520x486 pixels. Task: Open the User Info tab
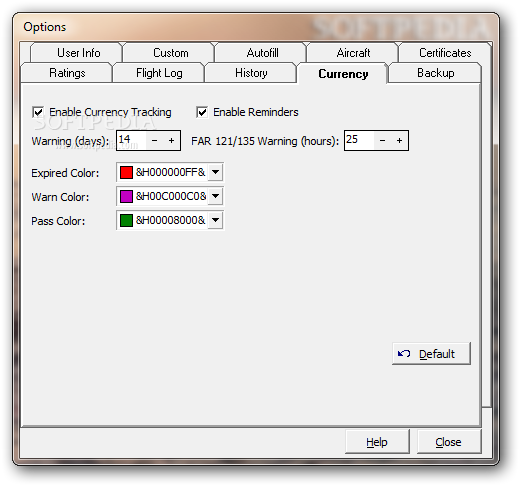(x=76, y=53)
